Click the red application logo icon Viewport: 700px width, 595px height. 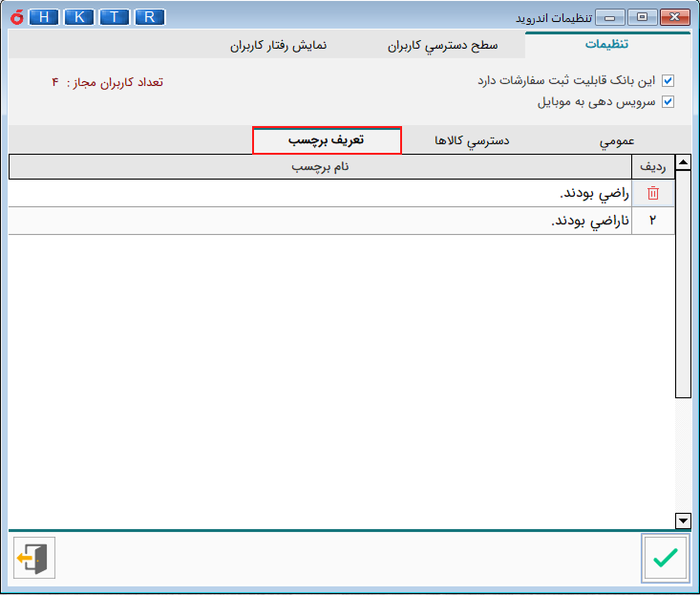13,17
